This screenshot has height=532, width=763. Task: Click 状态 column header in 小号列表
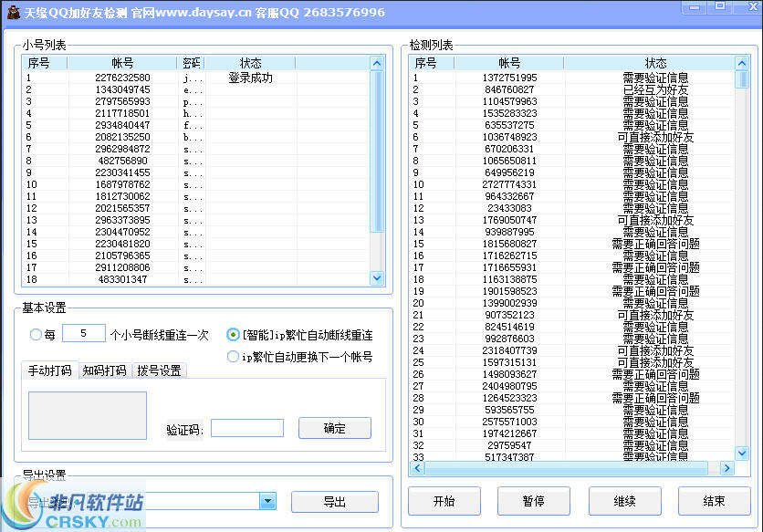point(251,63)
